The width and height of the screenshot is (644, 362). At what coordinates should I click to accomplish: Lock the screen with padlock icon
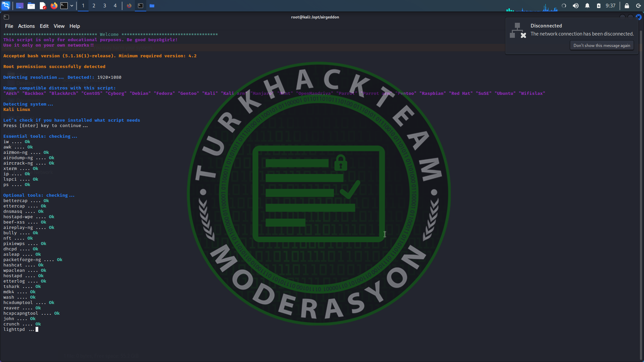point(627,6)
